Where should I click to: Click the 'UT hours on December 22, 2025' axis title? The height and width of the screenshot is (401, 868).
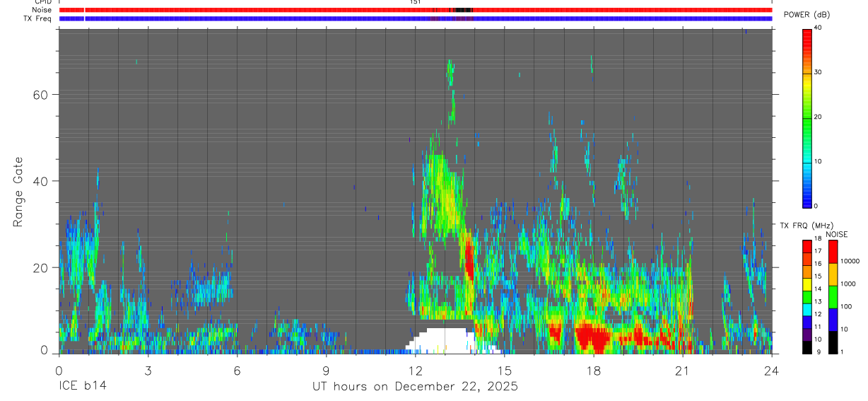pos(416,387)
